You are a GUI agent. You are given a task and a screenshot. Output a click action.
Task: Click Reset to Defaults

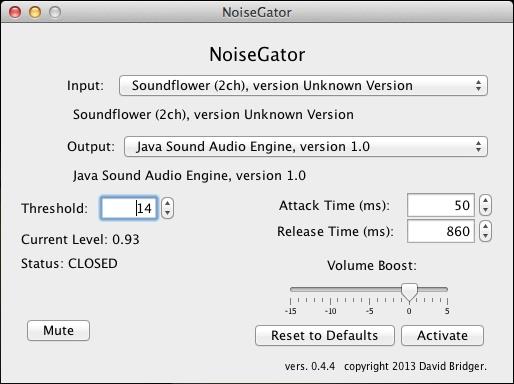pos(325,336)
